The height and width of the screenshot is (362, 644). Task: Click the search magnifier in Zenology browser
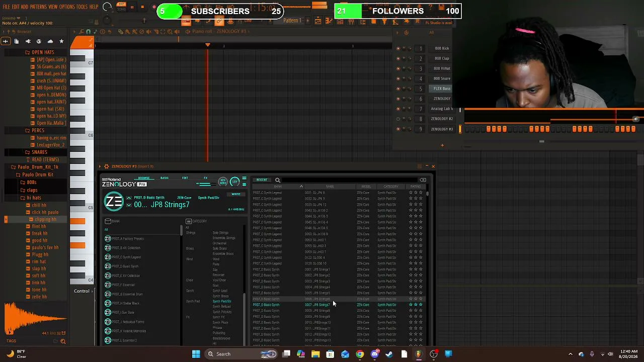pos(277,180)
